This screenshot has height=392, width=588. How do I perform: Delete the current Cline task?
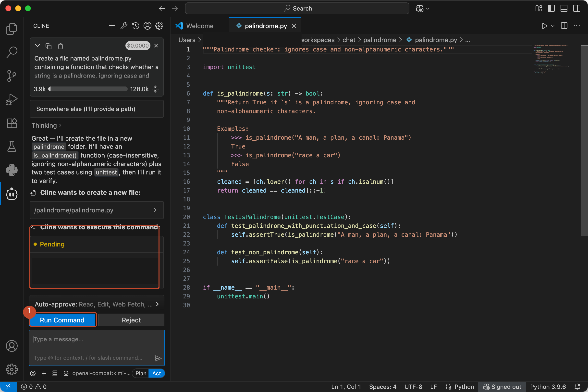(x=61, y=46)
